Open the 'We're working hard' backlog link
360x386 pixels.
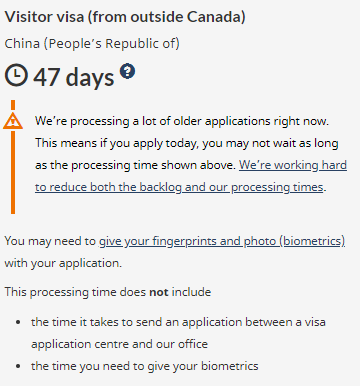(191, 176)
